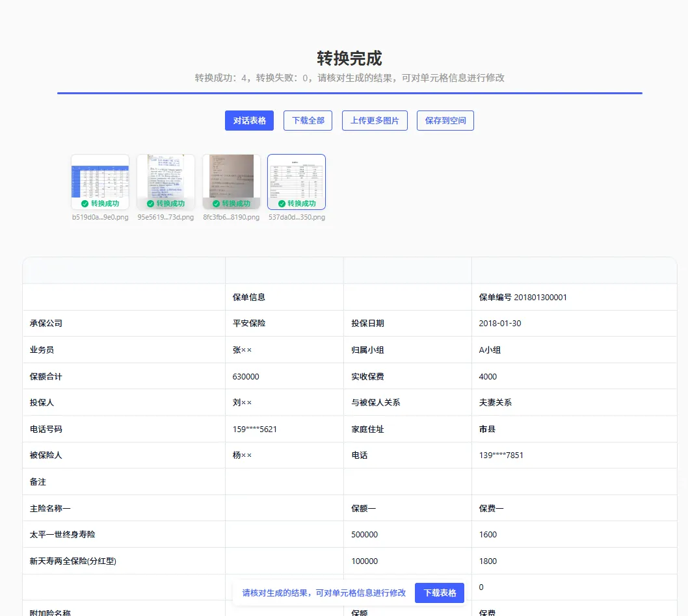Click the green check icon on 8fc3fb6 thumbnail

tap(216, 203)
